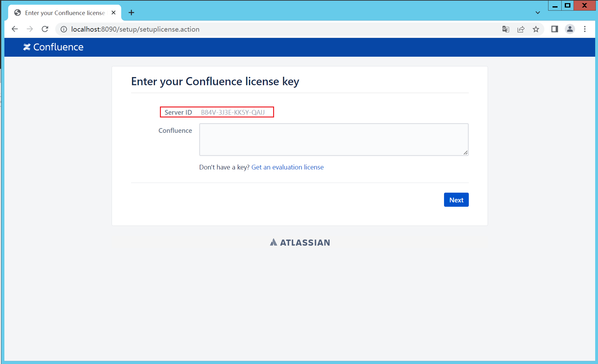Screen dimensions: 598x364
Task: Open the translate page icon
Action: 505,29
